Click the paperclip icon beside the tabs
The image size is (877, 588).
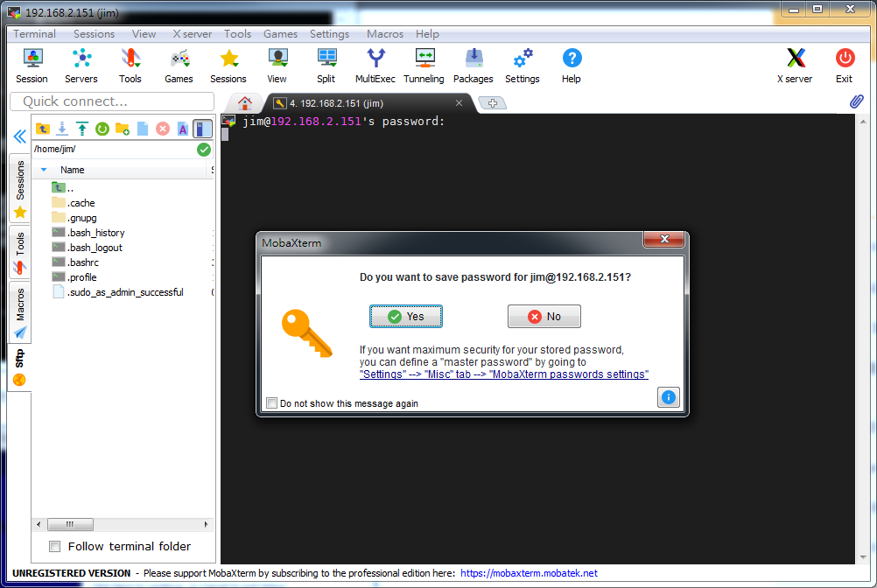856,101
